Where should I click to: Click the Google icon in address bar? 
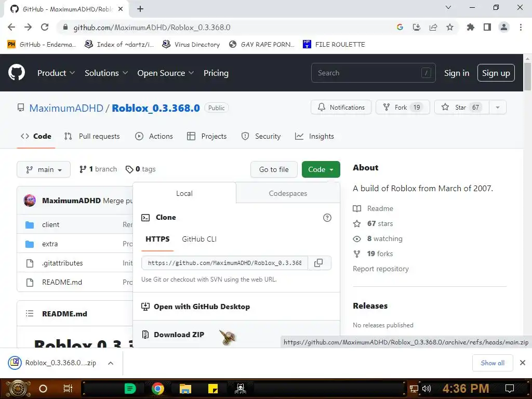pos(400,27)
